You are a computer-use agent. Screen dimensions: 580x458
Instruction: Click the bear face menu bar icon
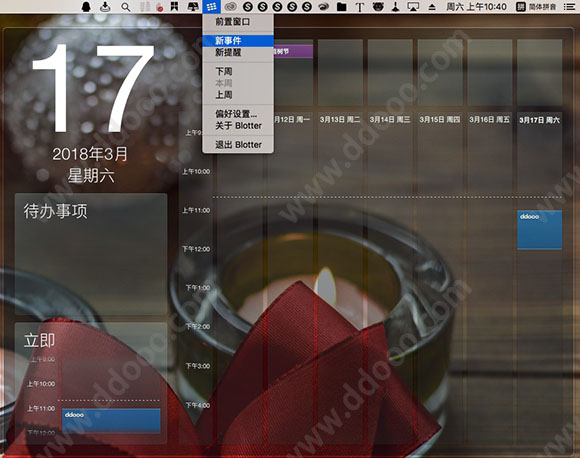(x=378, y=7)
